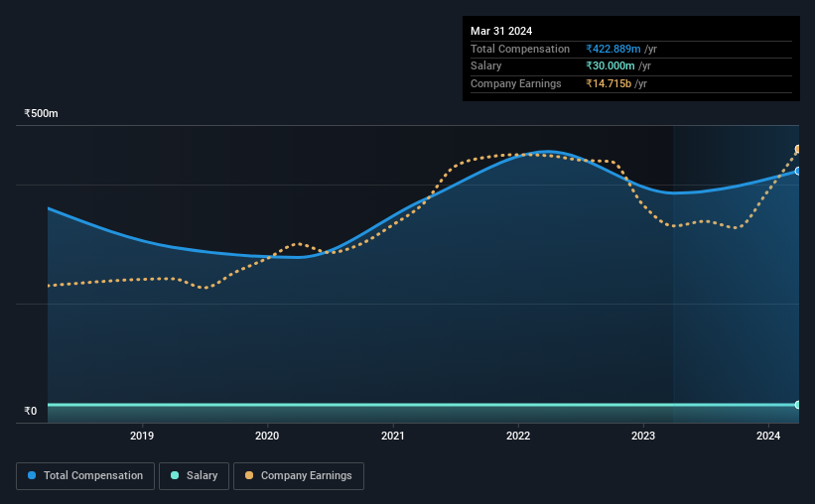Select the 2019 x-axis label
The width and height of the screenshot is (815, 504).
[142, 436]
